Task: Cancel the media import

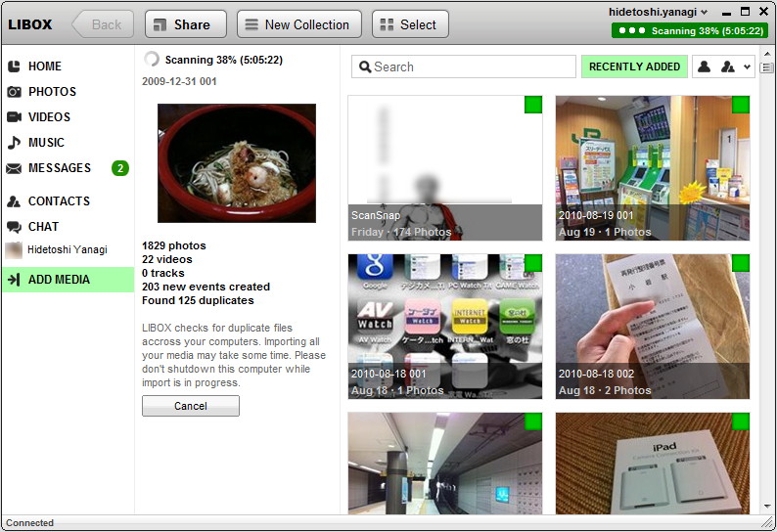Action: click(x=191, y=406)
